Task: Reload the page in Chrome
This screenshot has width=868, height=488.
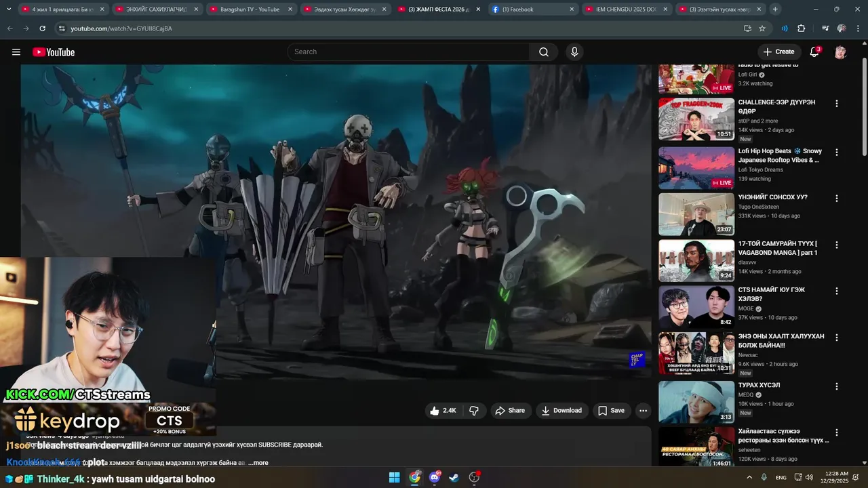Action: (x=42, y=28)
